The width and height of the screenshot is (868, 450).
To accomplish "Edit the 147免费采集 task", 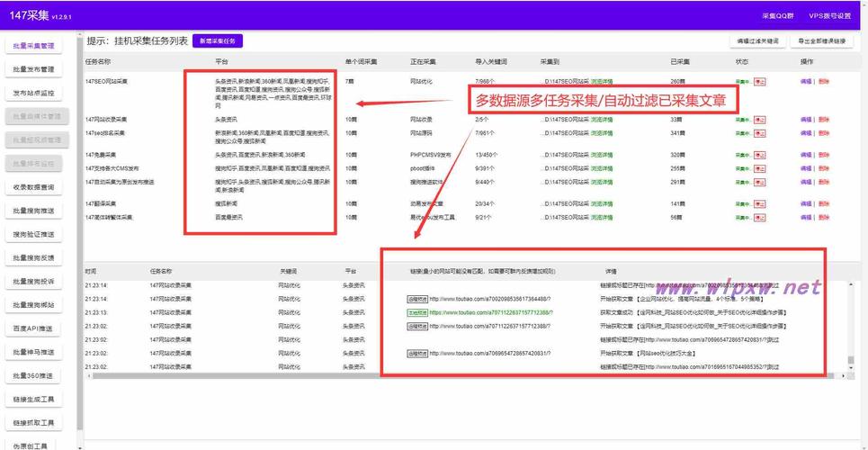I will (805, 155).
